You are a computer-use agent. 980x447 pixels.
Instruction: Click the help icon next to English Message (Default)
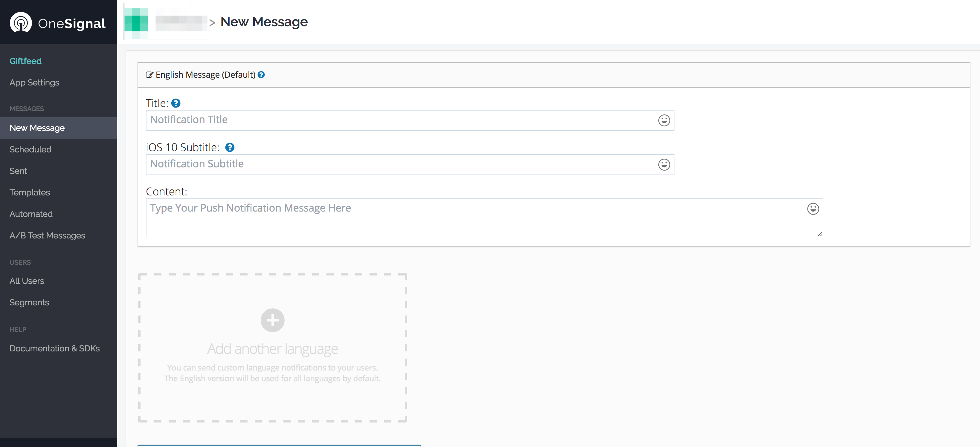coord(261,75)
